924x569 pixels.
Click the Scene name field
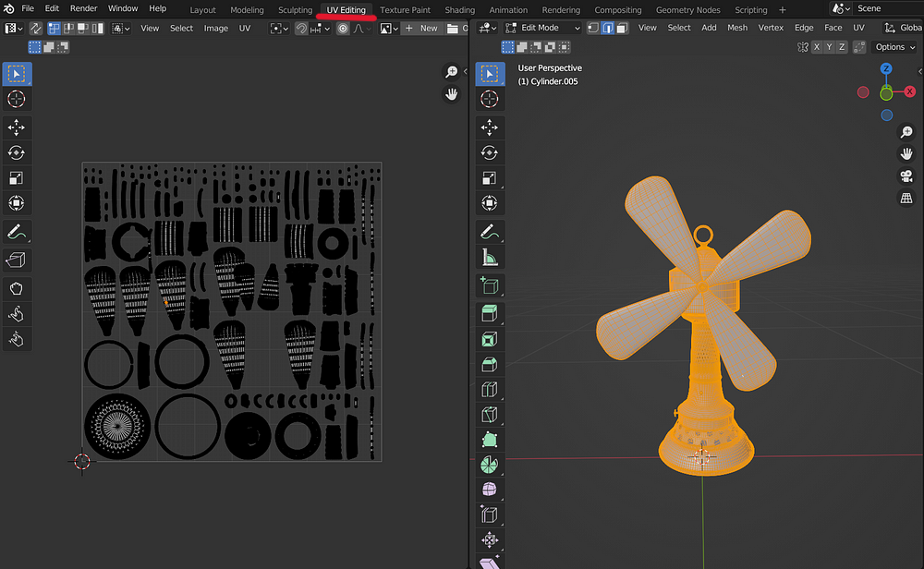point(889,8)
